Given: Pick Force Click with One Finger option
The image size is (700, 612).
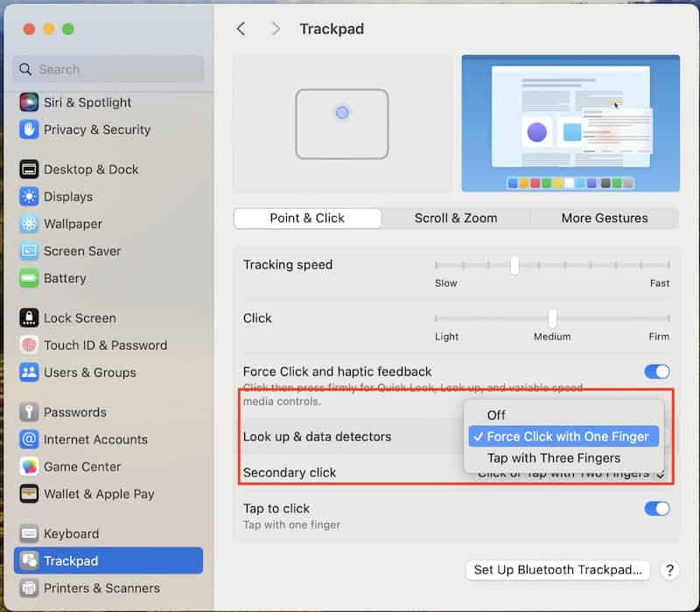Looking at the screenshot, I should pyautogui.click(x=567, y=436).
